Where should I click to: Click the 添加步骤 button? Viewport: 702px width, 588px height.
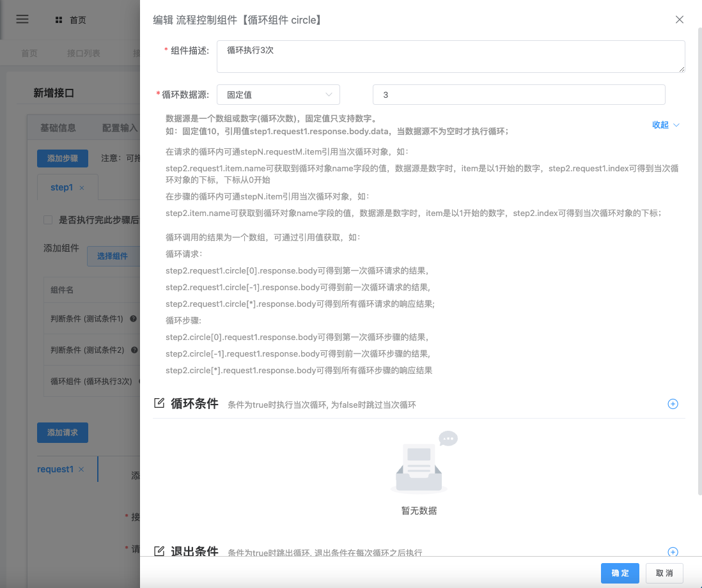(62, 158)
